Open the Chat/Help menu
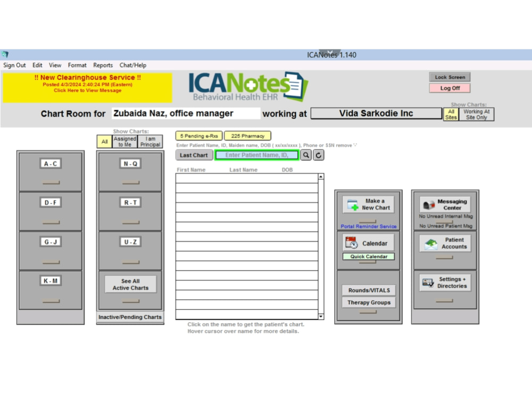The height and width of the screenshot is (399, 532). pyautogui.click(x=132, y=65)
